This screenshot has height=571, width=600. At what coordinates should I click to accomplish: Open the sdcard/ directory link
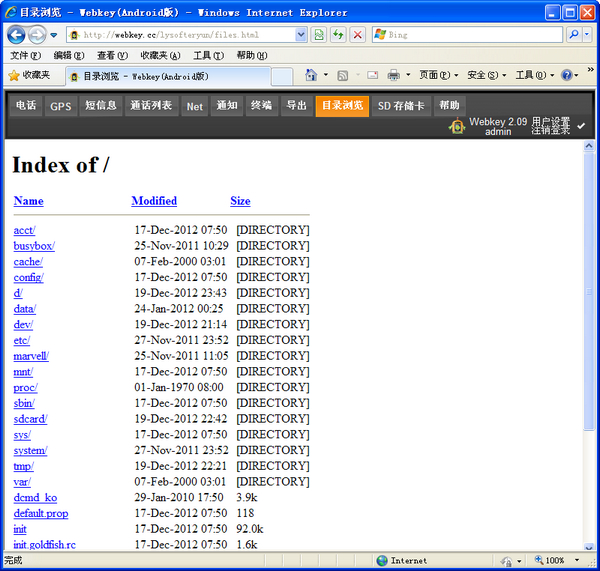(x=30, y=419)
